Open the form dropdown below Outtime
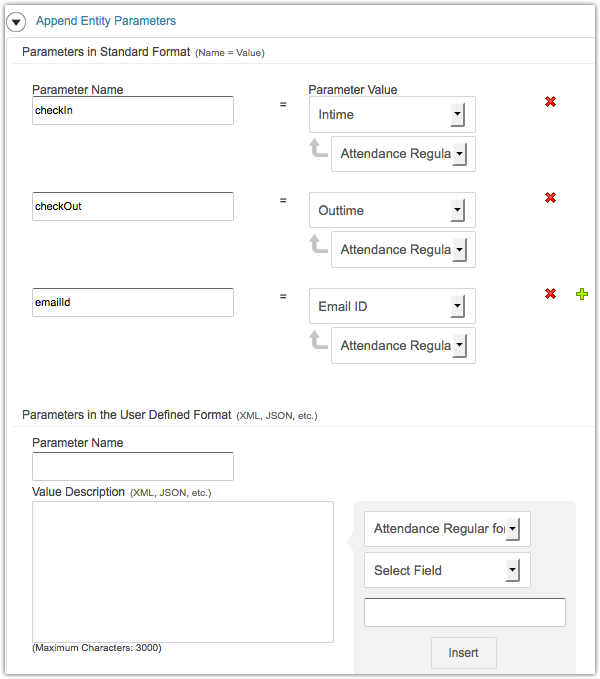The image size is (600, 679). tap(403, 250)
